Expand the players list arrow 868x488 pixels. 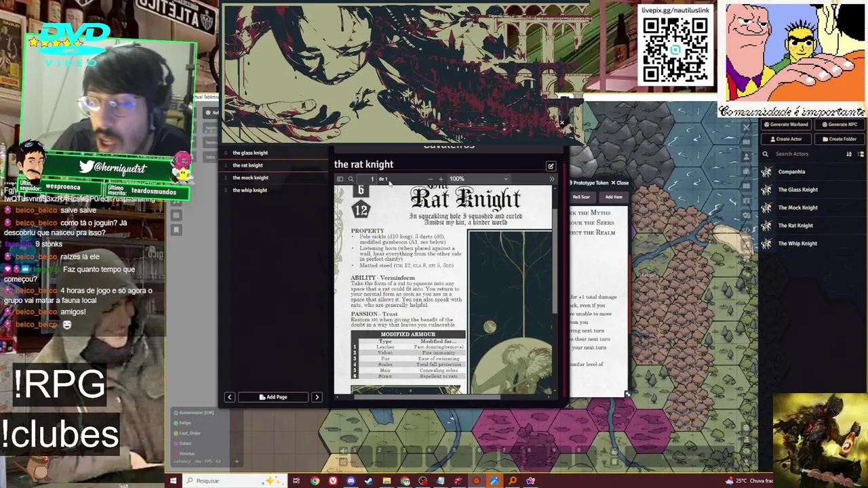pyautogui.click(x=236, y=462)
